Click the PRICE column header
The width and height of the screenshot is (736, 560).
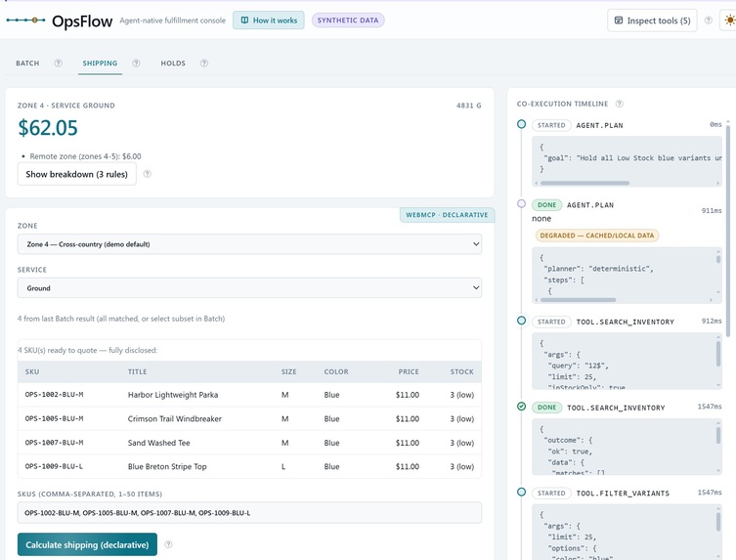coord(409,371)
